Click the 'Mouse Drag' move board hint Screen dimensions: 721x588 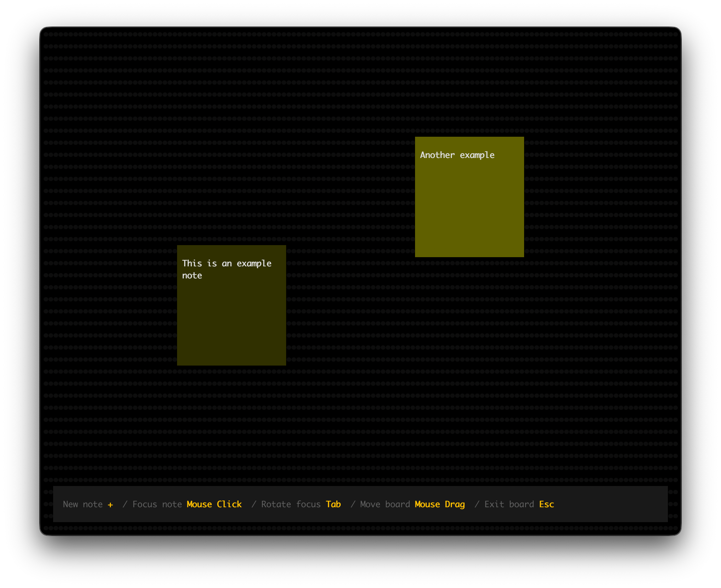point(440,504)
